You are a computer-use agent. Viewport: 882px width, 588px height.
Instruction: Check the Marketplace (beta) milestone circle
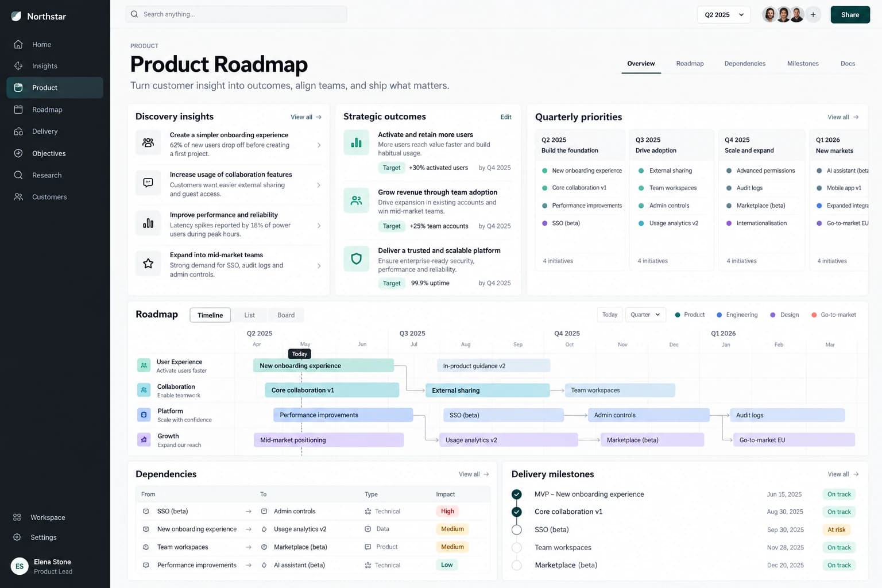coord(517,566)
